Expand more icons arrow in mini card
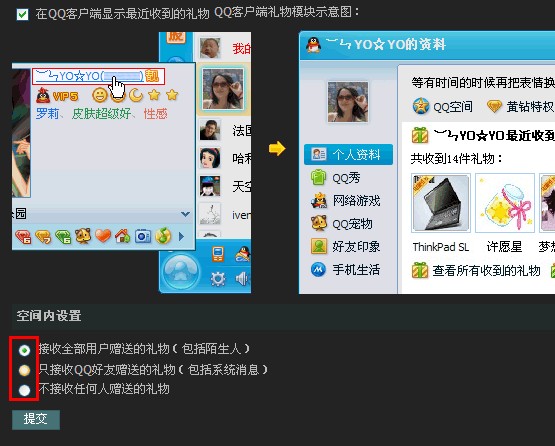555x446 pixels. pyautogui.click(x=181, y=236)
